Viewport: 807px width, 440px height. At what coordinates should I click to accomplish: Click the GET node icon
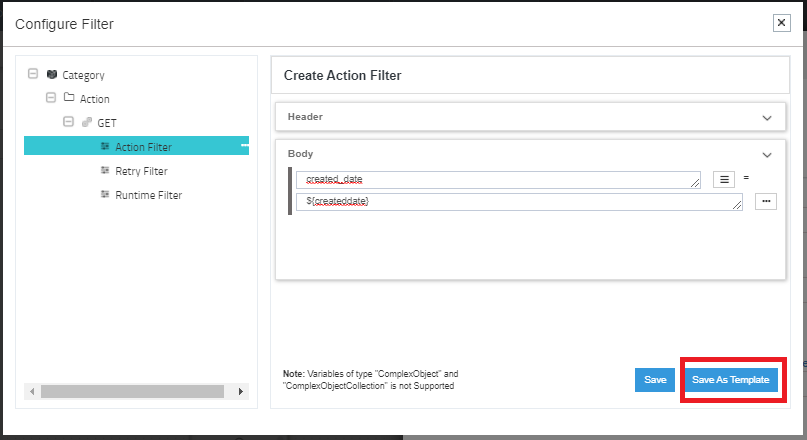pyautogui.click(x=86, y=123)
